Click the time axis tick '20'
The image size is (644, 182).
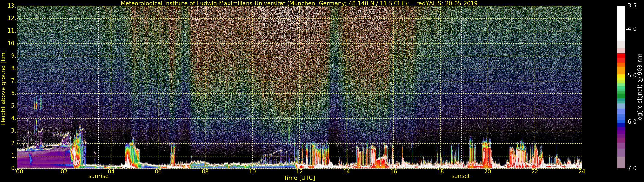(x=488, y=172)
